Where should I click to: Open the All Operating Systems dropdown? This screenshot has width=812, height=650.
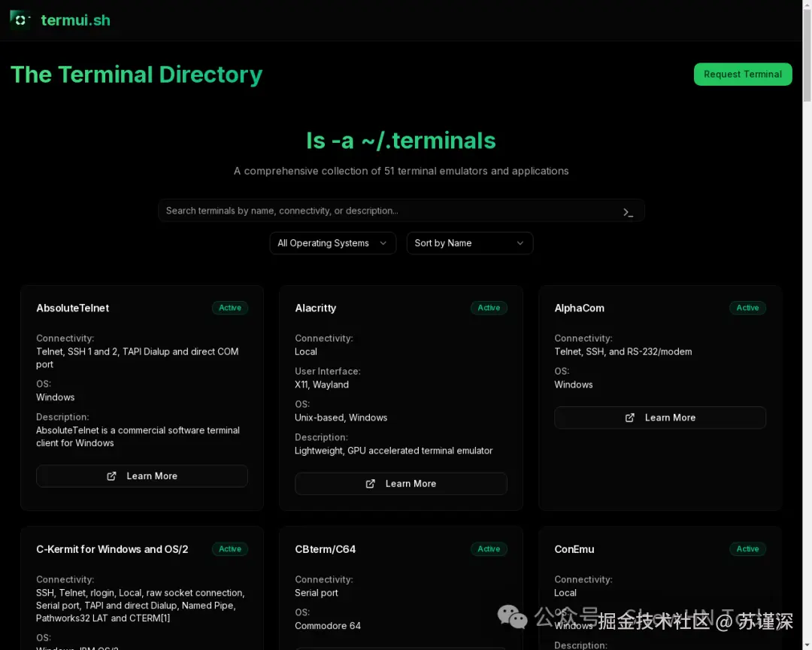pos(332,243)
